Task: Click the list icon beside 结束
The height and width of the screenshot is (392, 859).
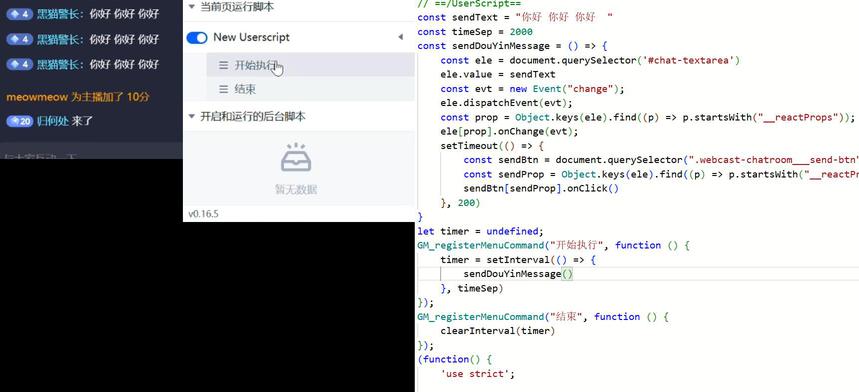Action: (x=224, y=89)
